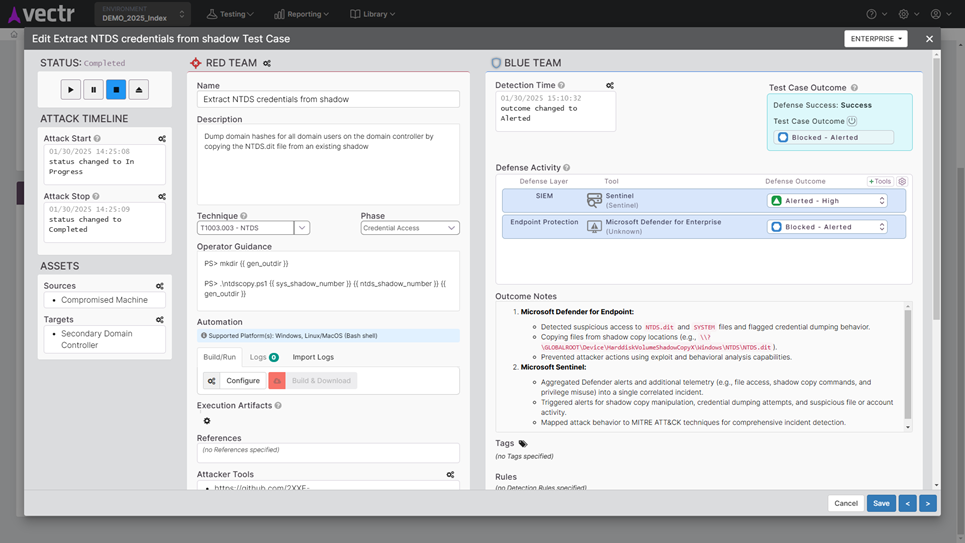The width and height of the screenshot is (965, 543).
Task: Click the Name input field
Action: [x=328, y=100]
